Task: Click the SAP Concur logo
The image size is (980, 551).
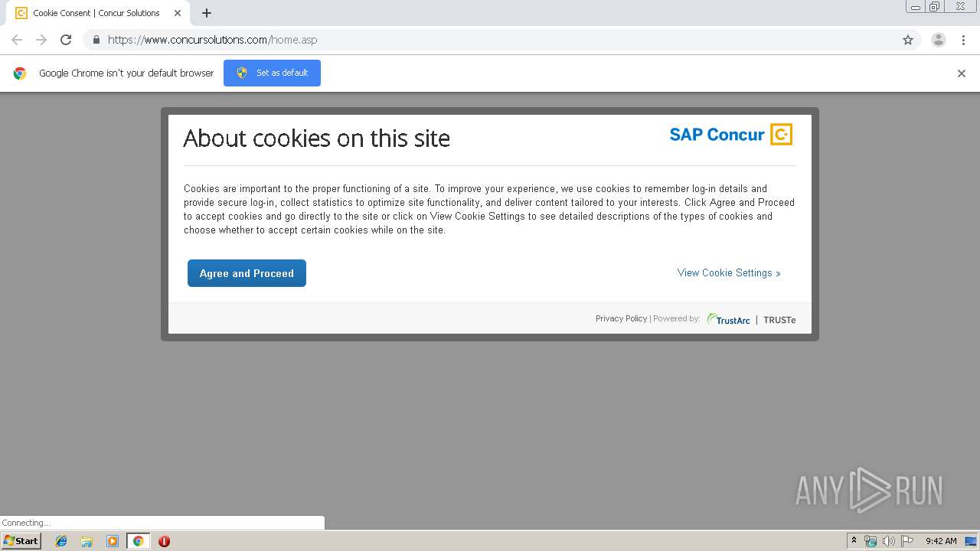Action: pyautogui.click(x=730, y=135)
